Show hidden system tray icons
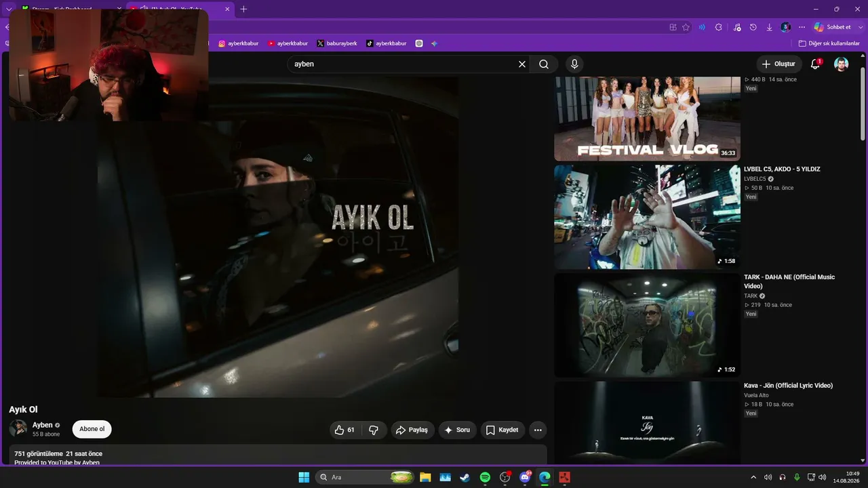868x488 pixels. tap(753, 477)
